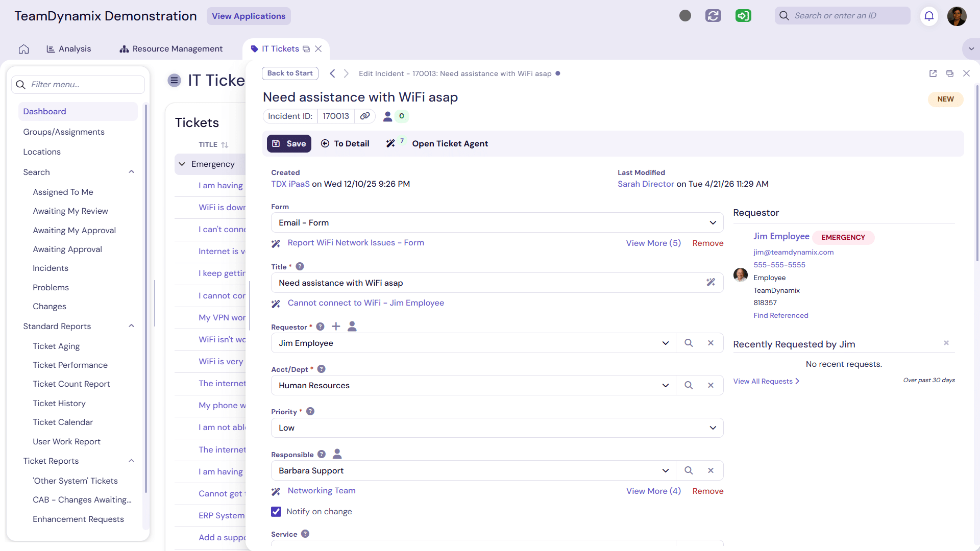Dismiss the Recently Requested by Jim panel

pyautogui.click(x=946, y=343)
